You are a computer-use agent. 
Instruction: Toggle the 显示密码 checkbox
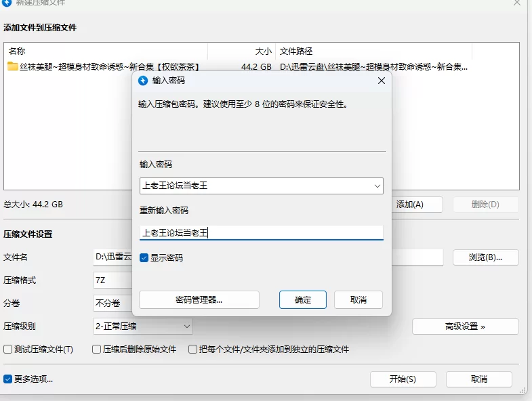coord(144,257)
